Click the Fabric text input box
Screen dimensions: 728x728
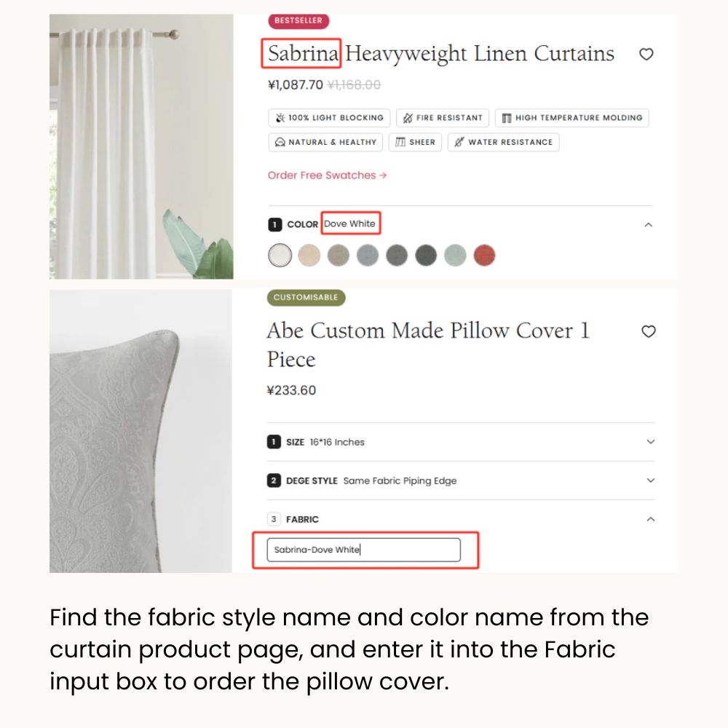click(364, 550)
